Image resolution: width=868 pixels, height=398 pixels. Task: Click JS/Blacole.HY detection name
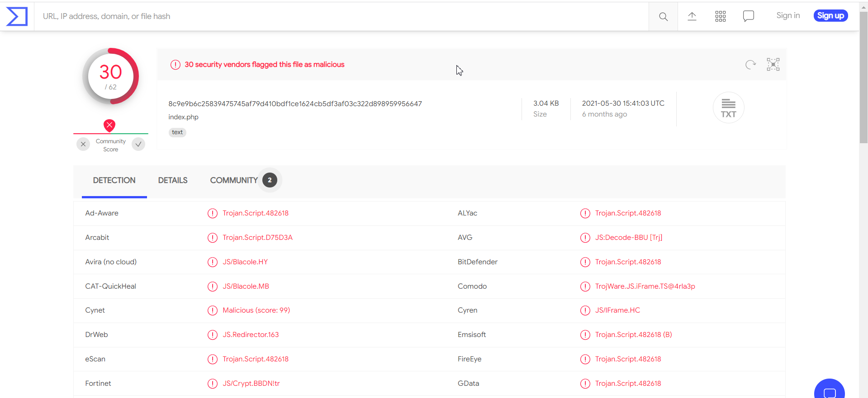pyautogui.click(x=245, y=262)
